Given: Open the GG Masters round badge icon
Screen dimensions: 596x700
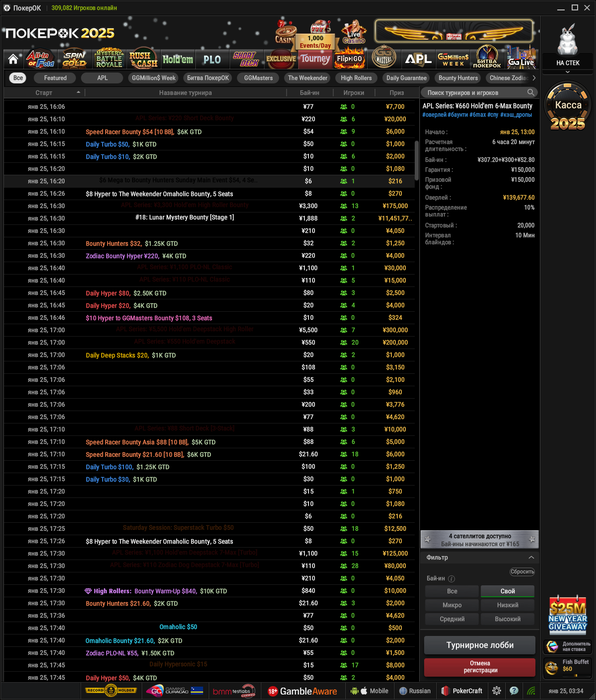Looking at the screenshot, I should (384, 57).
